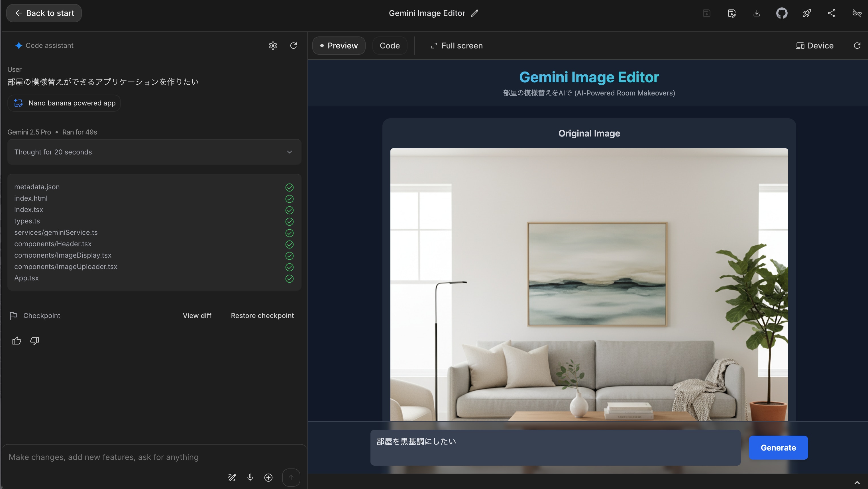The width and height of the screenshot is (868, 489).
Task: Click Restore checkpoint
Action: 262,315
